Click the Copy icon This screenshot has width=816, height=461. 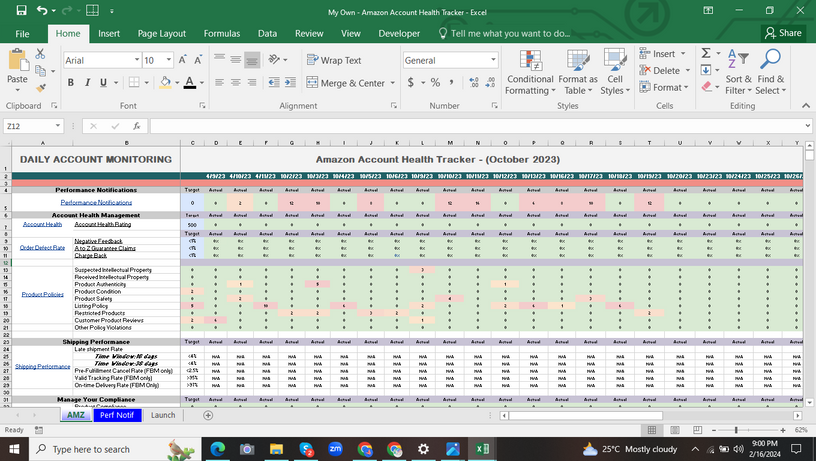click(x=40, y=71)
